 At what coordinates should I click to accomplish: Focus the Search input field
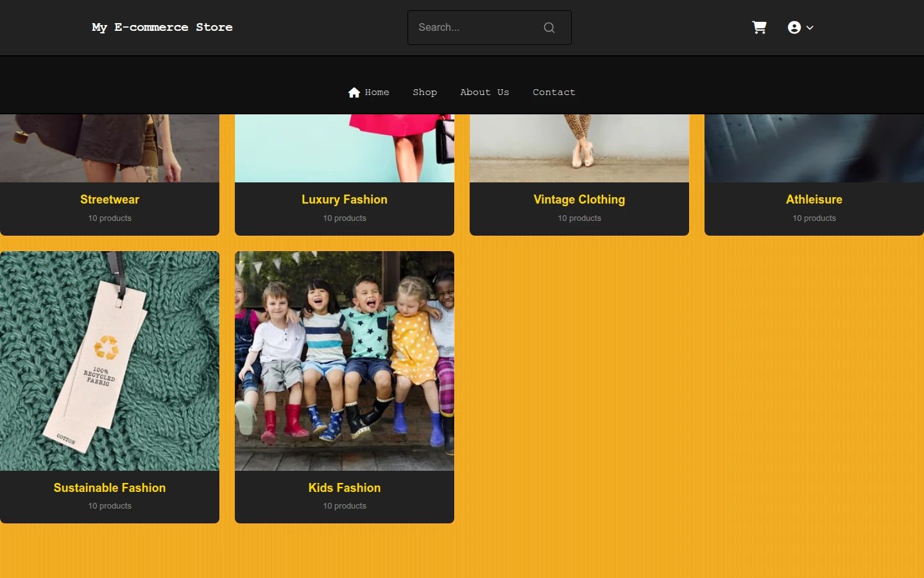tap(489, 28)
